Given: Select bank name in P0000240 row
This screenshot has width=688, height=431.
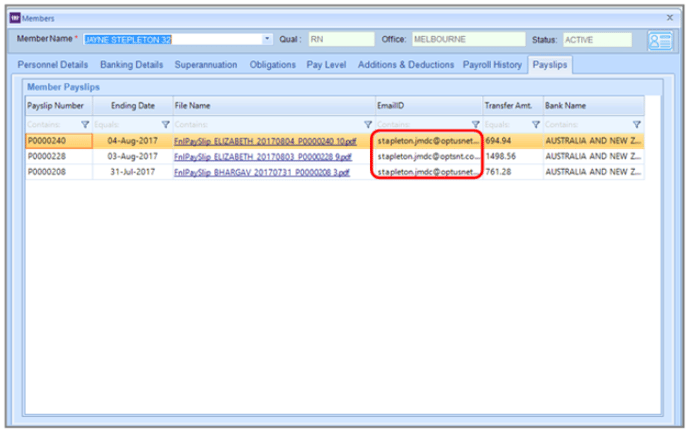Looking at the screenshot, I should [594, 141].
